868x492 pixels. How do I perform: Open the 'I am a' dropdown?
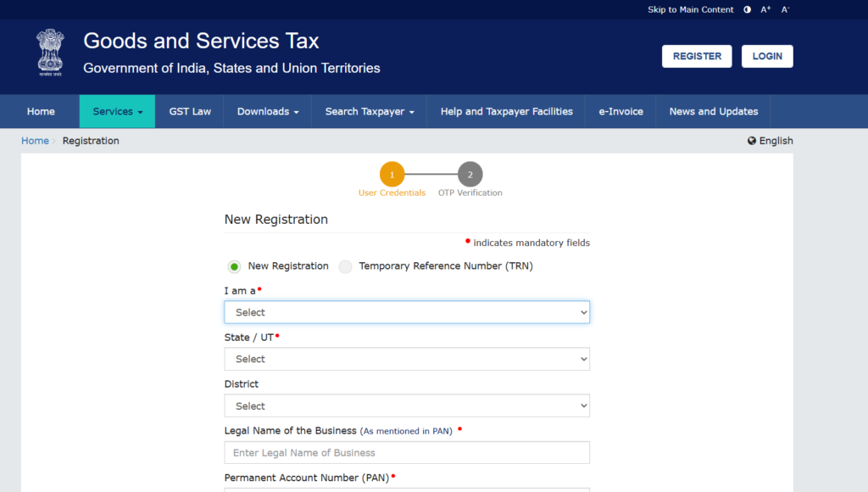coord(407,312)
